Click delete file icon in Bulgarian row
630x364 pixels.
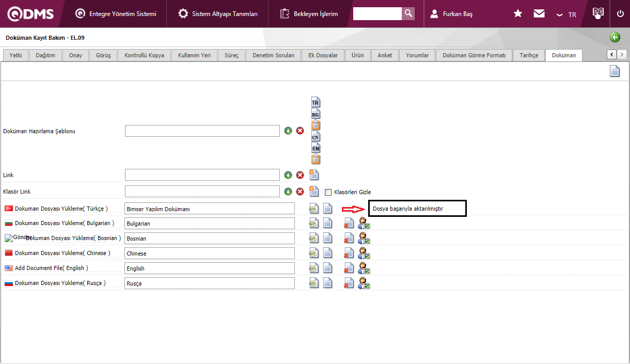click(x=349, y=224)
